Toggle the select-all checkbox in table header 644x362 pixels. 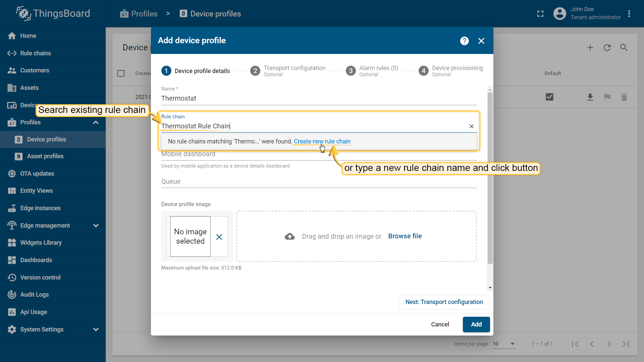click(121, 73)
